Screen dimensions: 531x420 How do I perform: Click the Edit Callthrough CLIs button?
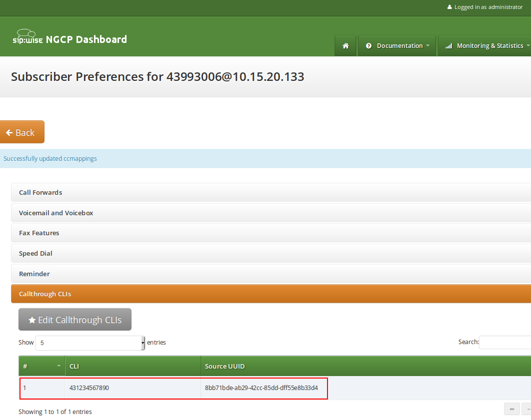pos(75,320)
